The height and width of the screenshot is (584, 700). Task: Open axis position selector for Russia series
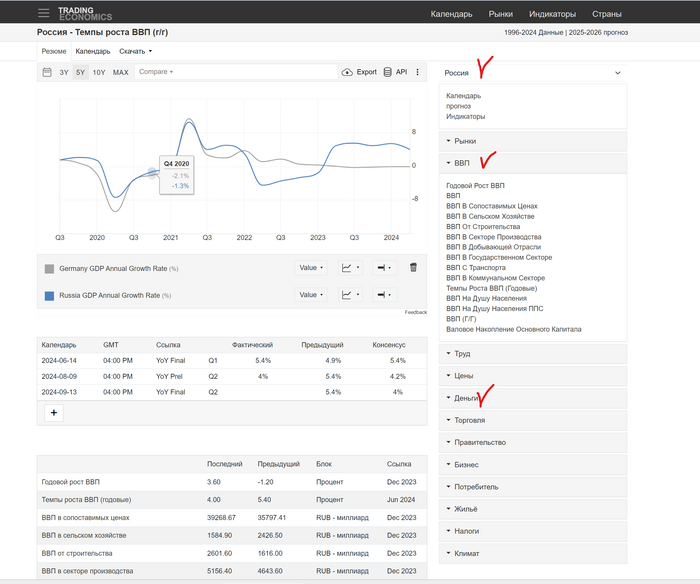pyautogui.click(x=383, y=295)
